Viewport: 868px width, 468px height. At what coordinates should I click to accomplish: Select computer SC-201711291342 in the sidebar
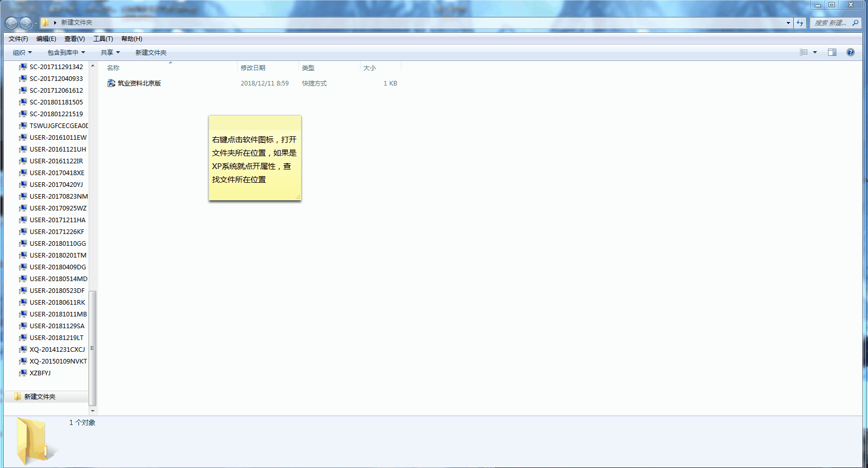[x=56, y=67]
